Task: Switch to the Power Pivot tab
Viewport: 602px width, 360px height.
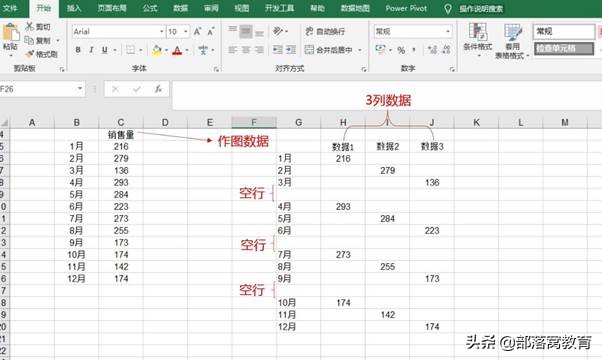Action: click(x=406, y=8)
